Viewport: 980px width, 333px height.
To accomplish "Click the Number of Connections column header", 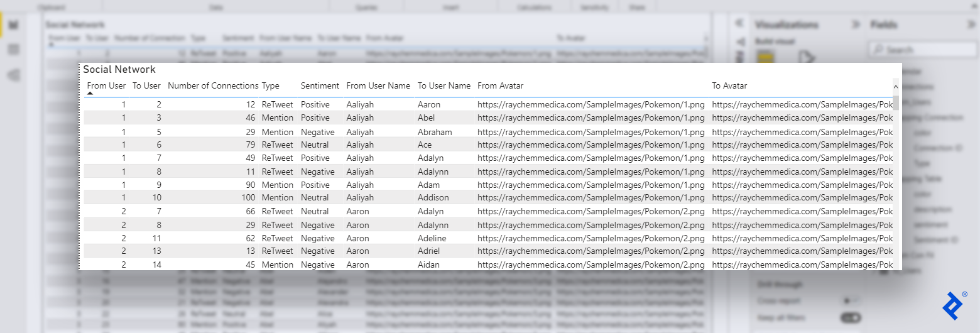I will 213,85.
